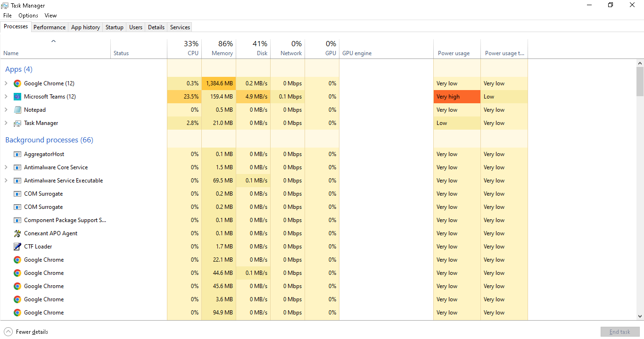644x339 pixels.
Task: Switch to the Services tab
Action: coord(180,27)
